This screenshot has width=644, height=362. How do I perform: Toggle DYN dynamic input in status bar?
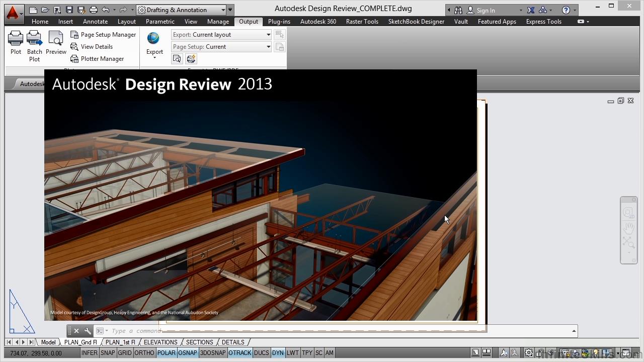pyautogui.click(x=278, y=353)
